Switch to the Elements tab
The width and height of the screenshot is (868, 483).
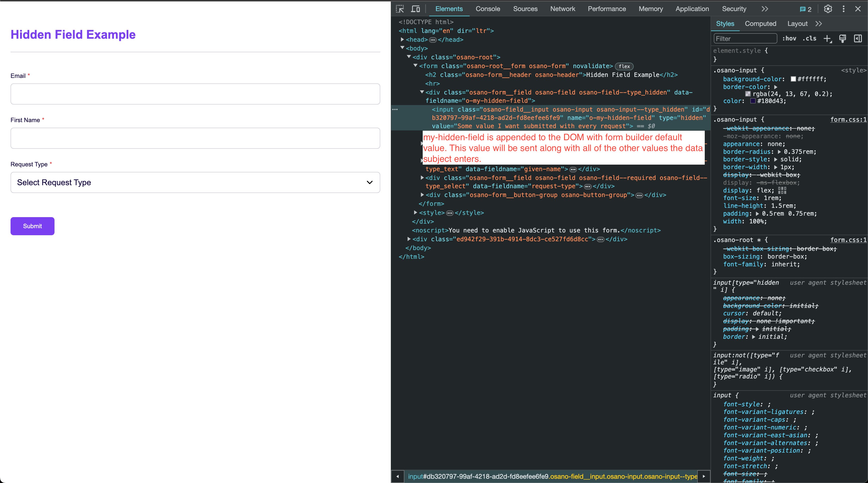(x=449, y=9)
